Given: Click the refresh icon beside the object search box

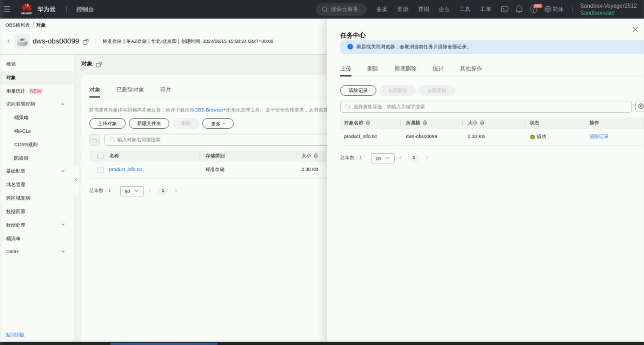Looking at the screenshot, I should click(x=95, y=140).
